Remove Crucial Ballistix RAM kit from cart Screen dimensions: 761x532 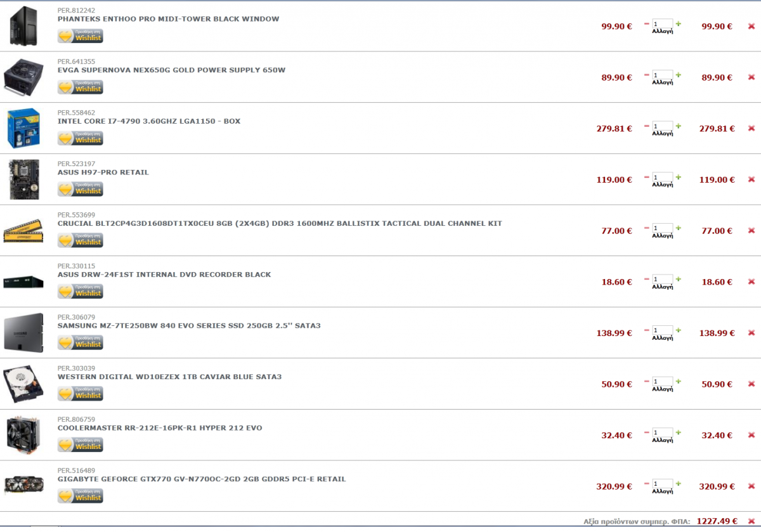(751, 231)
